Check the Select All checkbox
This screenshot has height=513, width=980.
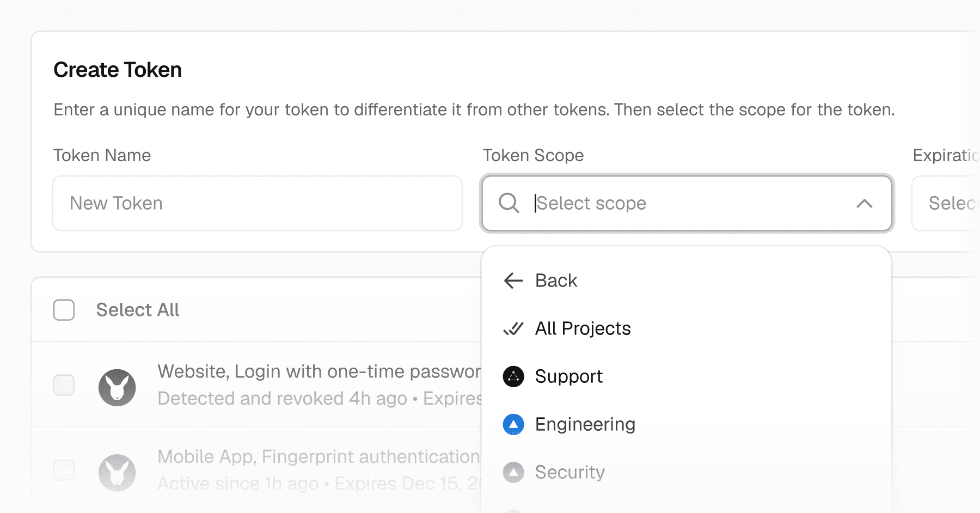(x=64, y=310)
